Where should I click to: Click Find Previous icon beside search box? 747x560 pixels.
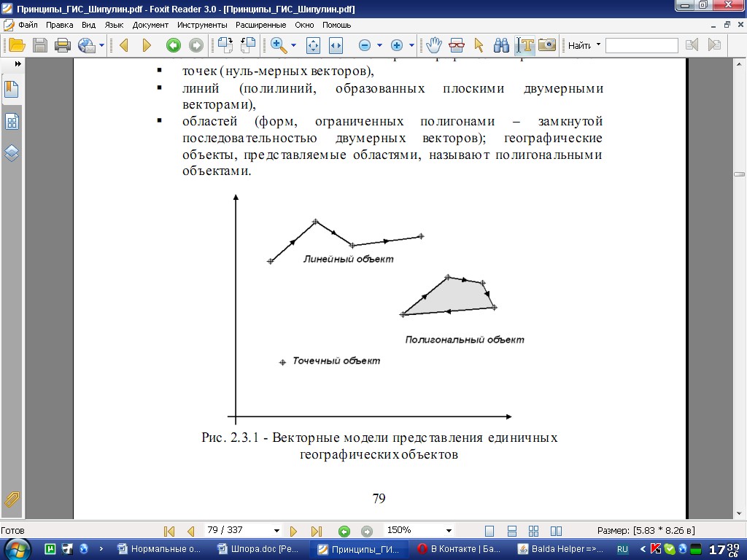click(692, 45)
